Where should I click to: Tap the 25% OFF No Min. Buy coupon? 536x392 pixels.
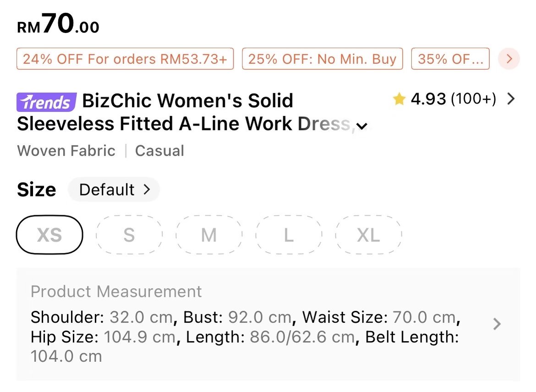pos(322,59)
